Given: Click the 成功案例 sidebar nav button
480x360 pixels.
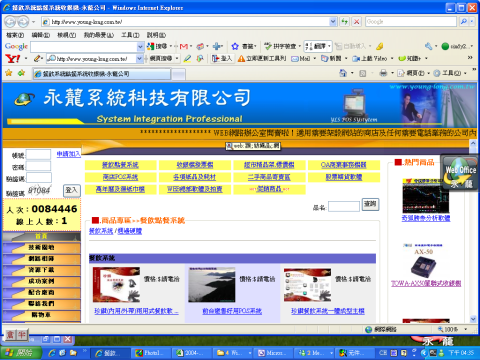Looking at the screenshot, I should pos(42,281).
